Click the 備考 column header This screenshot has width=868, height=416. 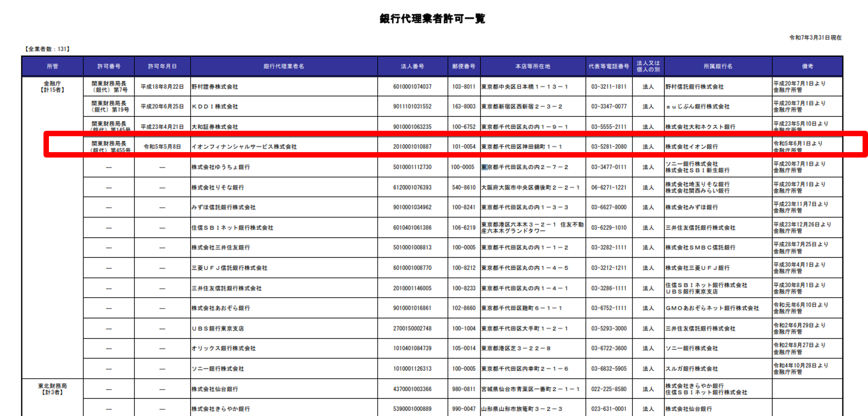click(807, 66)
